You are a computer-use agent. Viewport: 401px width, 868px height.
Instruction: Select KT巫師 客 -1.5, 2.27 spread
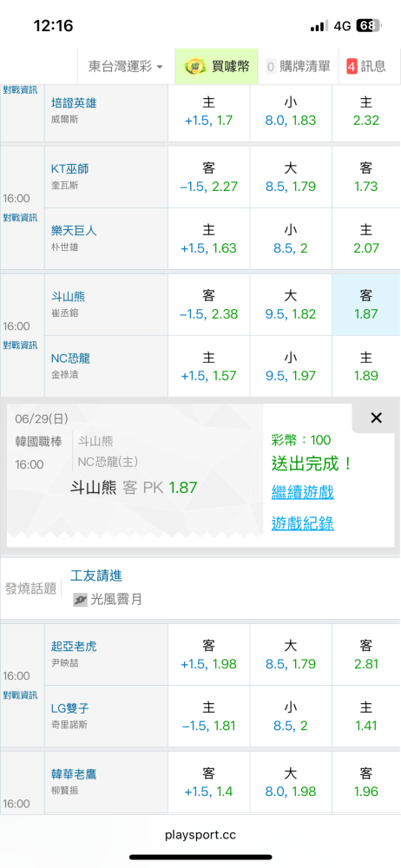[209, 177]
